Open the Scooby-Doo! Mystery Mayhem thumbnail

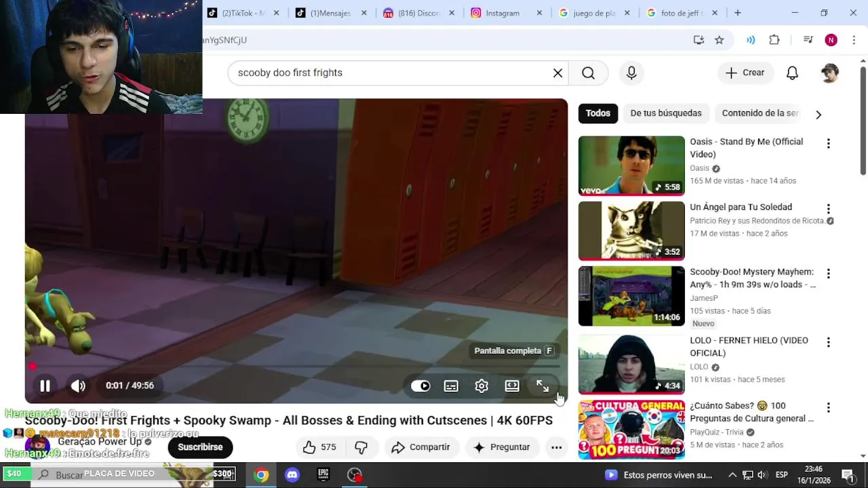(x=631, y=296)
